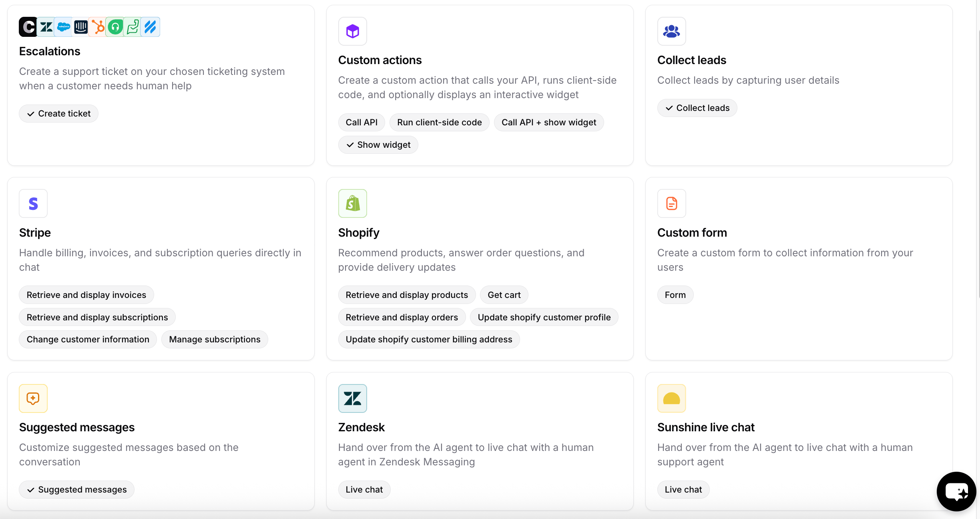
Task: Open the Custom actions card title
Action: pos(380,60)
